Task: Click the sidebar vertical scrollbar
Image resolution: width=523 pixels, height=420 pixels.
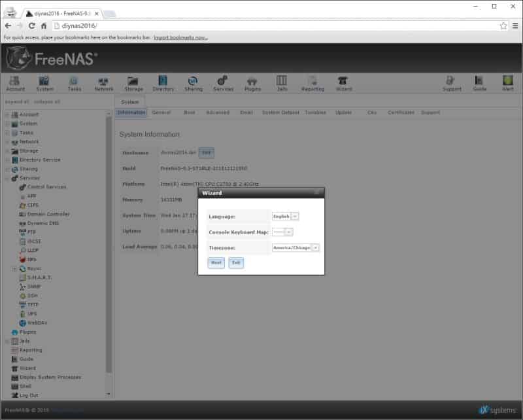Action: (x=109, y=244)
